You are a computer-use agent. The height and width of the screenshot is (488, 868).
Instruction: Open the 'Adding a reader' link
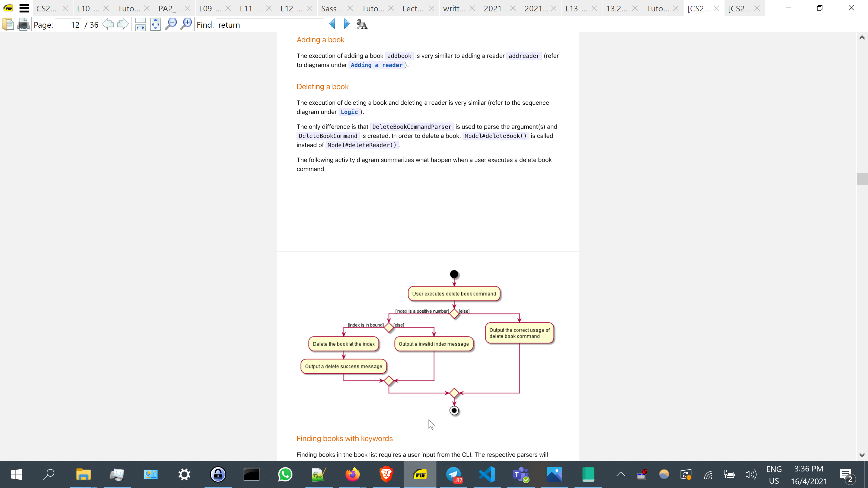(x=376, y=65)
